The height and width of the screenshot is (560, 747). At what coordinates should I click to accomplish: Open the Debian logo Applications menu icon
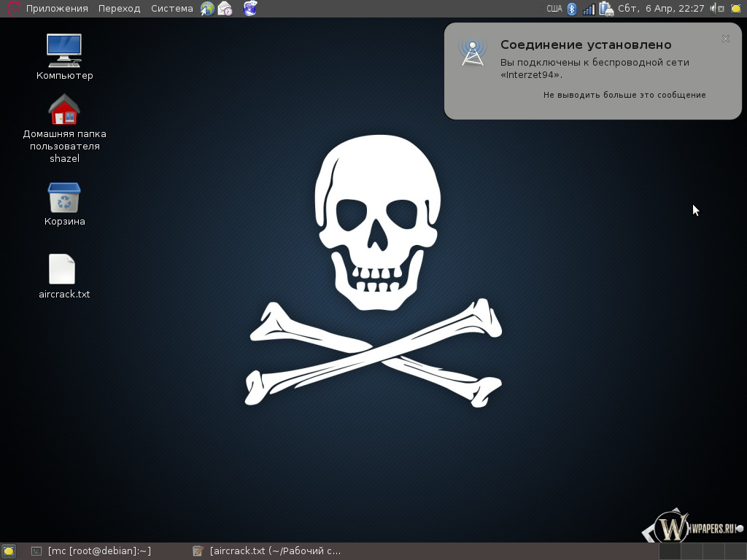pyautogui.click(x=12, y=9)
